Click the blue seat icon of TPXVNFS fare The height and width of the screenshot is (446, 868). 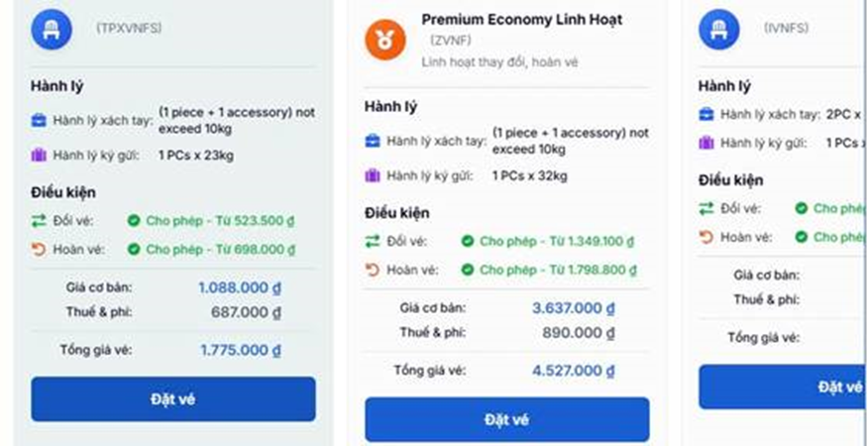[52, 29]
